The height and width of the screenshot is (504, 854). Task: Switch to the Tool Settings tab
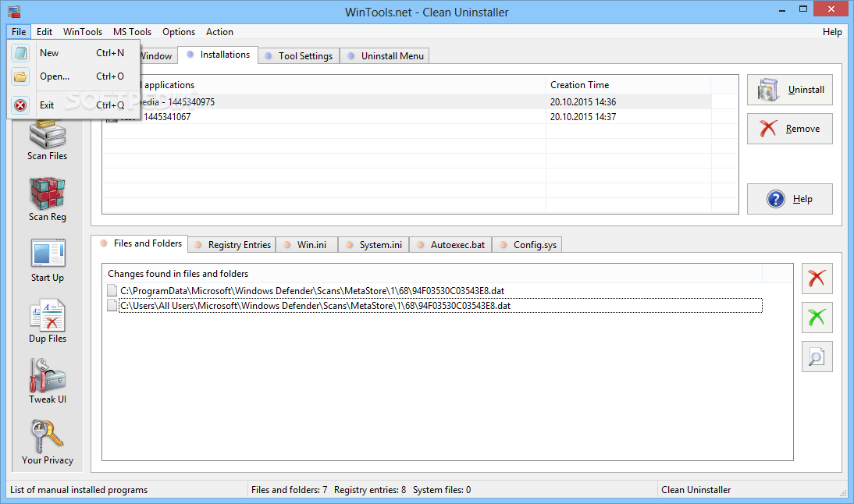pos(299,56)
